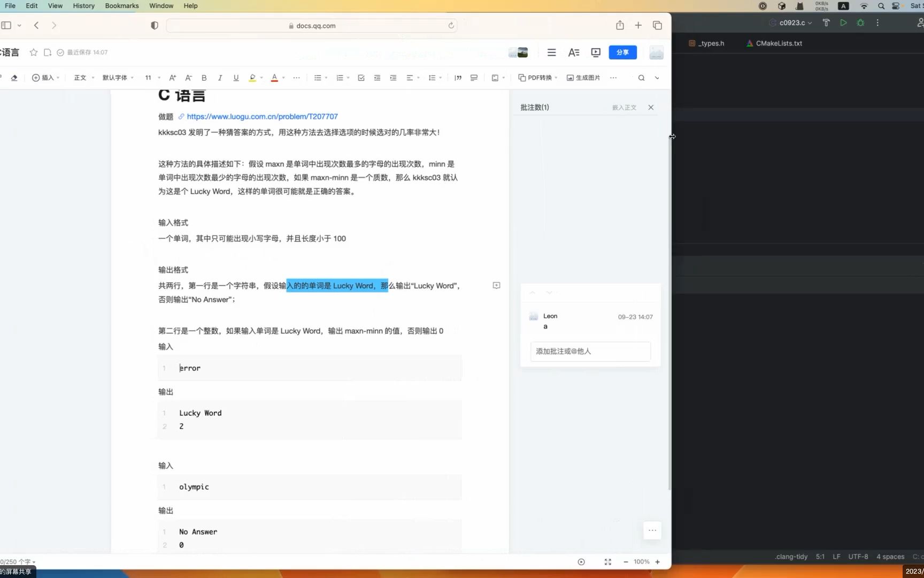Image resolution: width=924 pixels, height=578 pixels.
Task: Insert a blockquote via quote icon
Action: click(x=458, y=78)
